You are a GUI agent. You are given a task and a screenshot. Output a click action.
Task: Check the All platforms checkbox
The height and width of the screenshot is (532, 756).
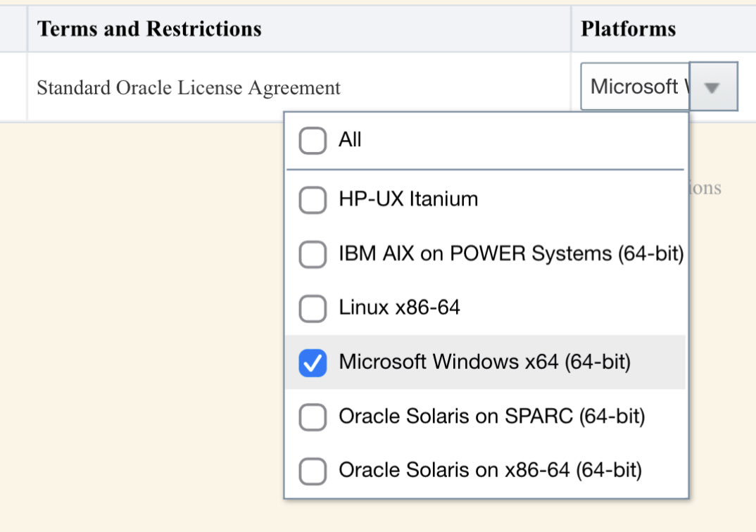pyautogui.click(x=313, y=141)
